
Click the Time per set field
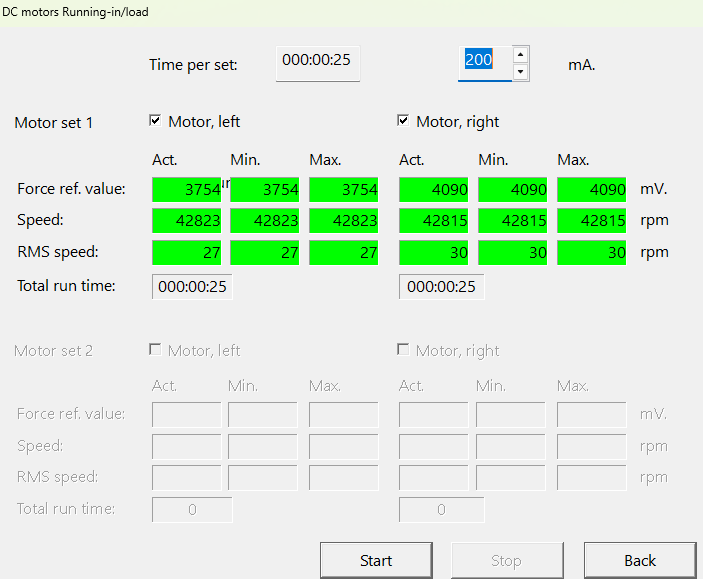317,63
